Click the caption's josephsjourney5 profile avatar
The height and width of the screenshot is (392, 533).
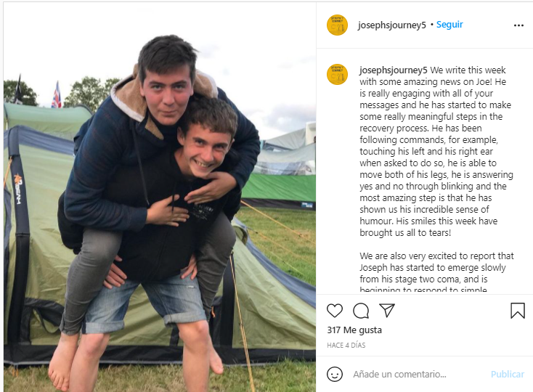point(337,74)
